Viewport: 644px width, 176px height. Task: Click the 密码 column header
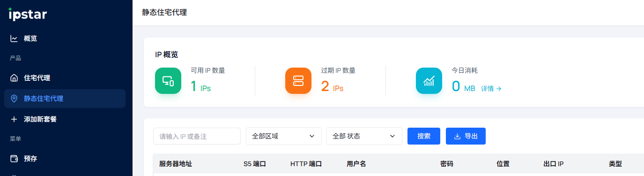(447, 164)
